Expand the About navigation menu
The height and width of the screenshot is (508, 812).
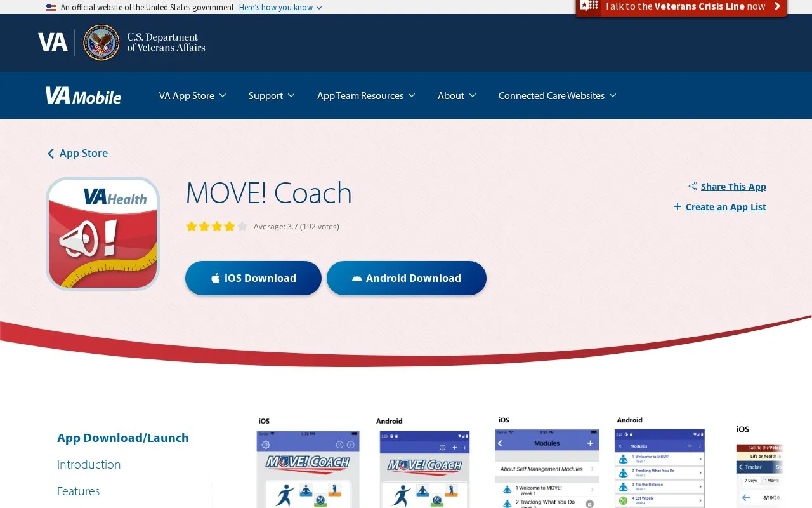tap(457, 95)
